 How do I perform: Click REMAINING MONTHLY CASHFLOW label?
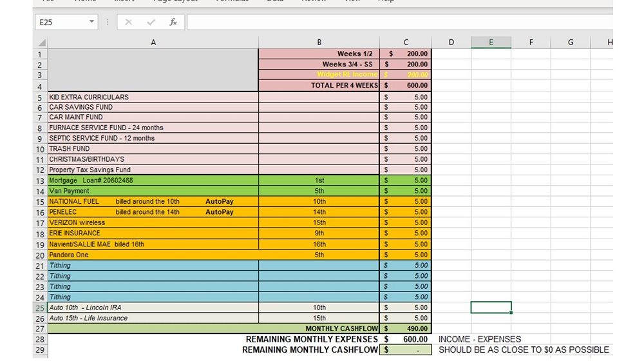pyautogui.click(x=310, y=350)
